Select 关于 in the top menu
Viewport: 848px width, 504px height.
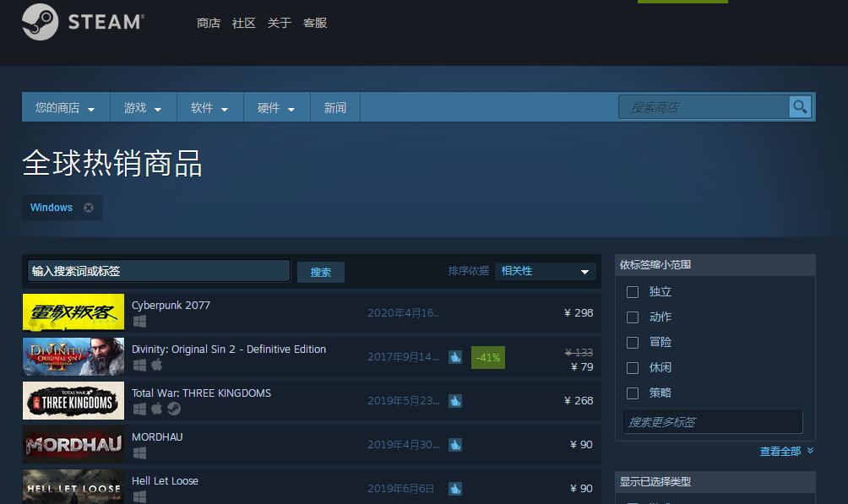[279, 23]
